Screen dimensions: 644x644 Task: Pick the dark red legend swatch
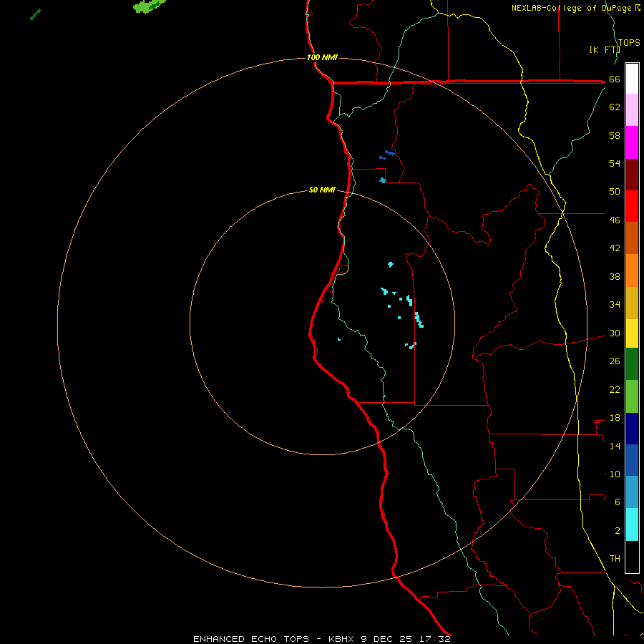pos(632,174)
